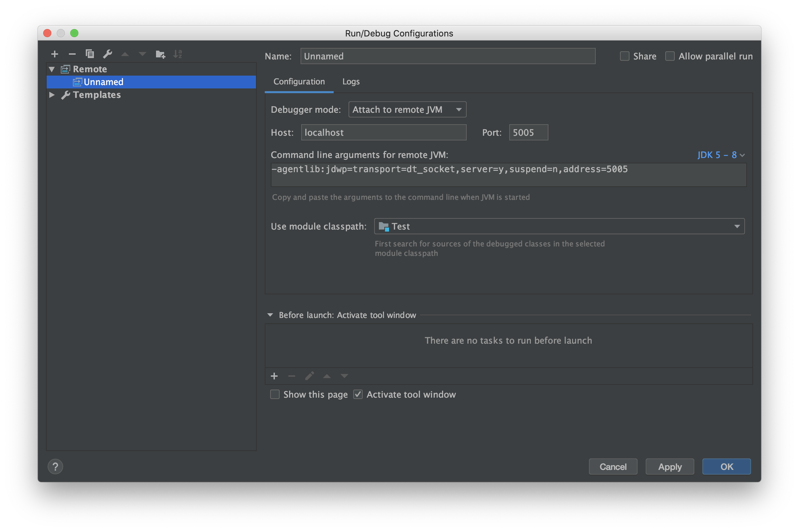Add a before launch task
This screenshot has width=799, height=532.
pyautogui.click(x=274, y=376)
